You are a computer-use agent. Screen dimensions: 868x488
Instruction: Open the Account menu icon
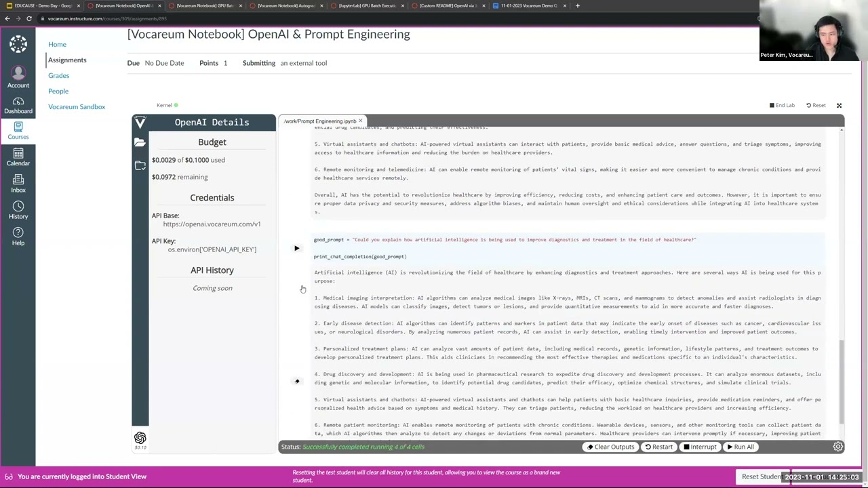[x=18, y=77]
